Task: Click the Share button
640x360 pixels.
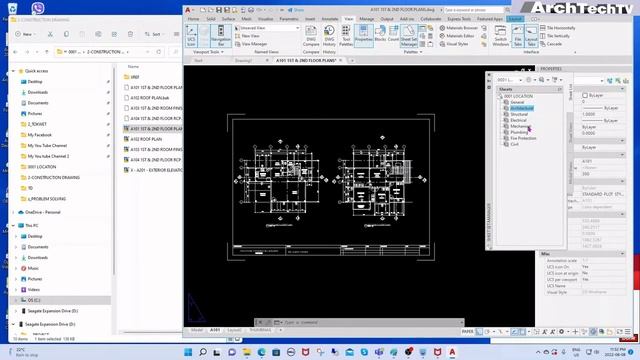Action: (296, 10)
